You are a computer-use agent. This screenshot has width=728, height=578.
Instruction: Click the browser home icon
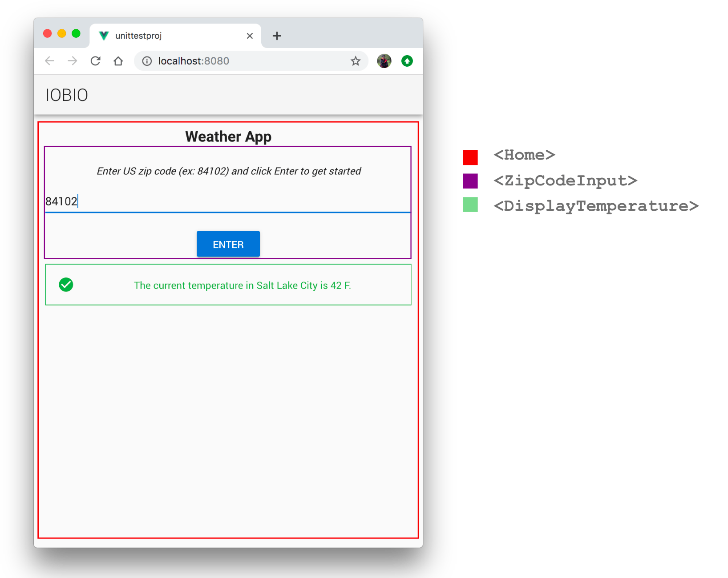point(118,61)
